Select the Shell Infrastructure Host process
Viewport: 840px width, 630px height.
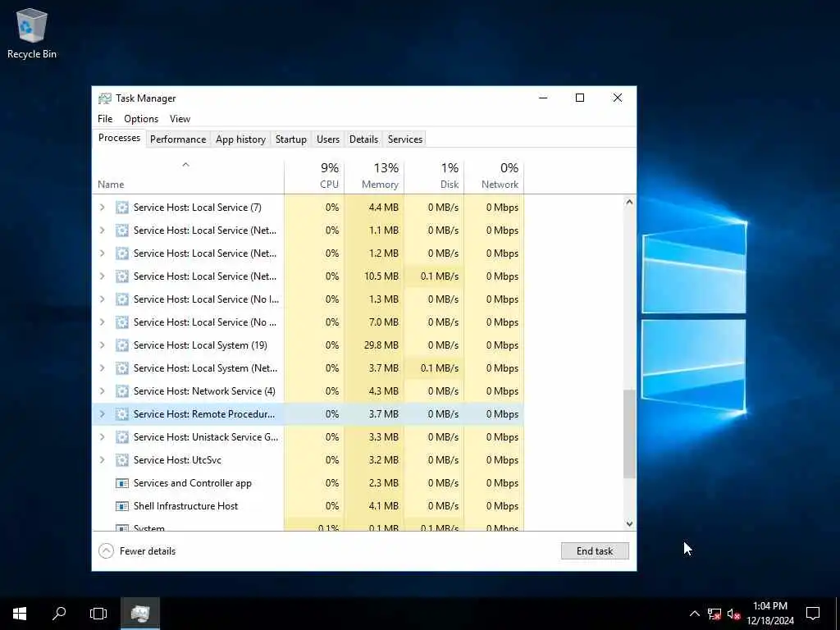185,506
